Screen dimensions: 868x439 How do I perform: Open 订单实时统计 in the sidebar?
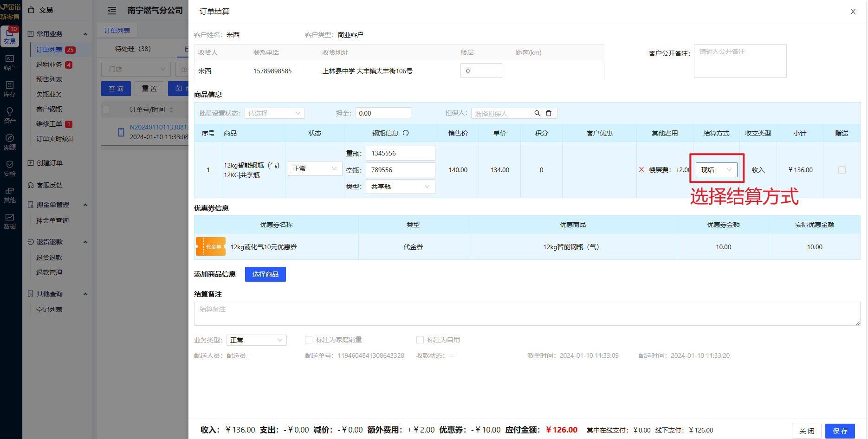point(56,139)
